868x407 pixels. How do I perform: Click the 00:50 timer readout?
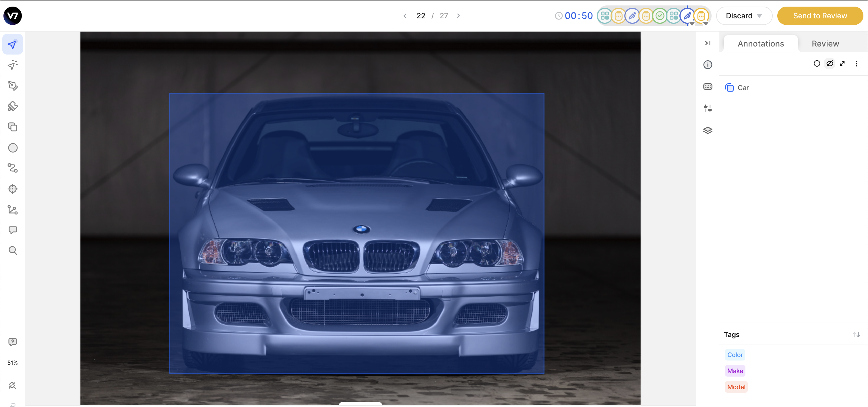click(578, 16)
